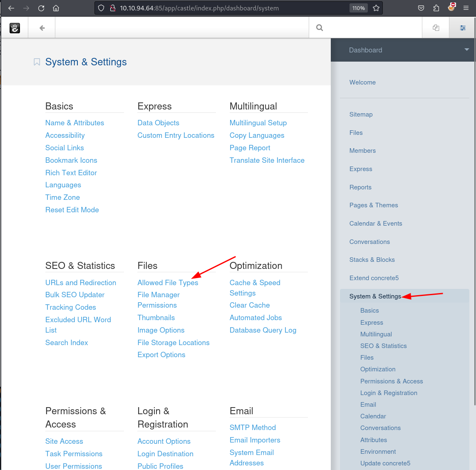Expand the Dashboard dropdown caret
This screenshot has width=476, height=470.
click(466, 50)
